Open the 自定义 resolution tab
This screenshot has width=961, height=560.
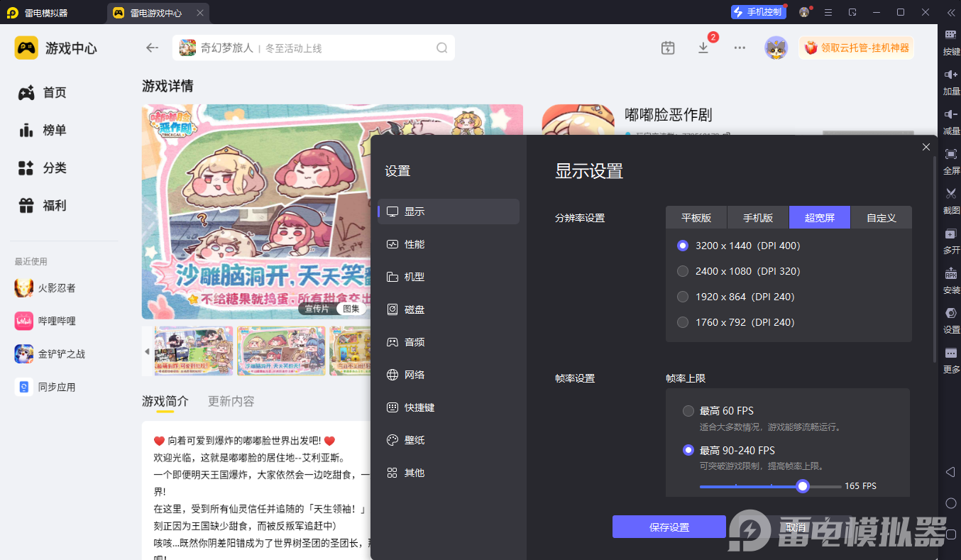coord(882,218)
